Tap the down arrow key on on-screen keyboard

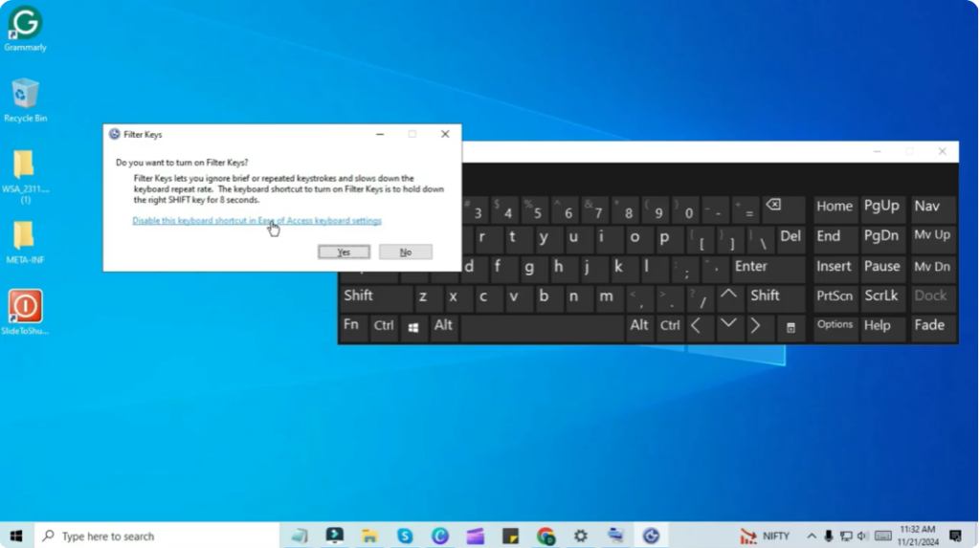tap(728, 327)
